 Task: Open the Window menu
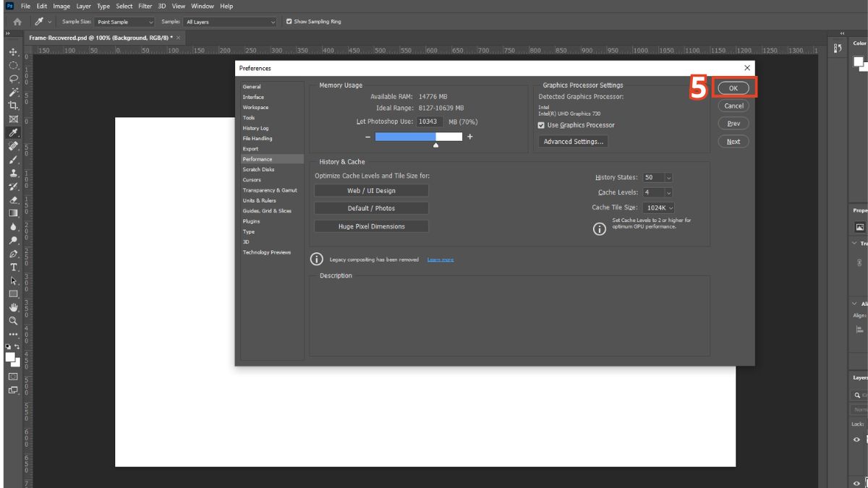click(202, 6)
